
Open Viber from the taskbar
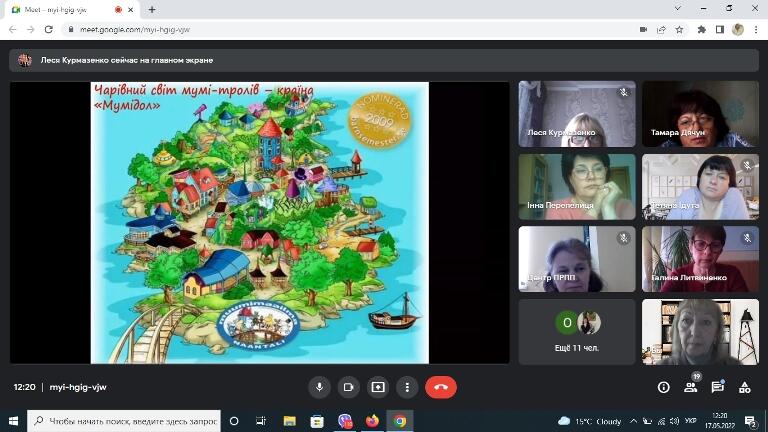pos(345,421)
